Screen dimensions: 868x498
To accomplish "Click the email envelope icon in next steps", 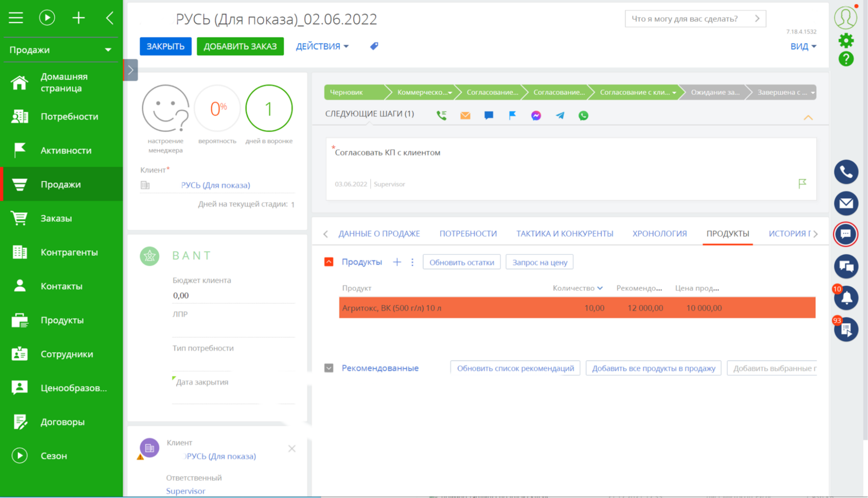I will click(x=465, y=115).
